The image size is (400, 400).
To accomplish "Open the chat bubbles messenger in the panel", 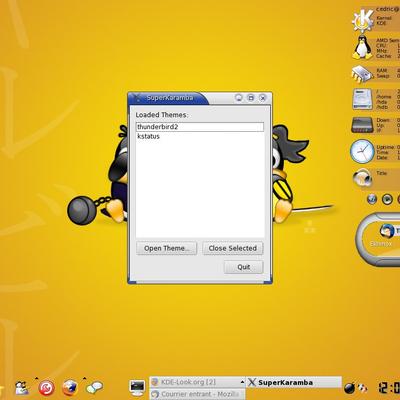I will (94, 387).
